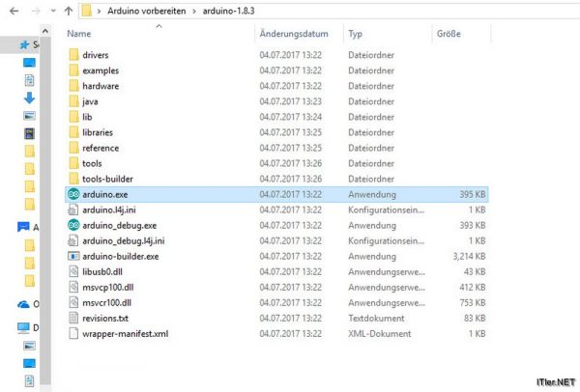Go back using the Back arrow

14,11
